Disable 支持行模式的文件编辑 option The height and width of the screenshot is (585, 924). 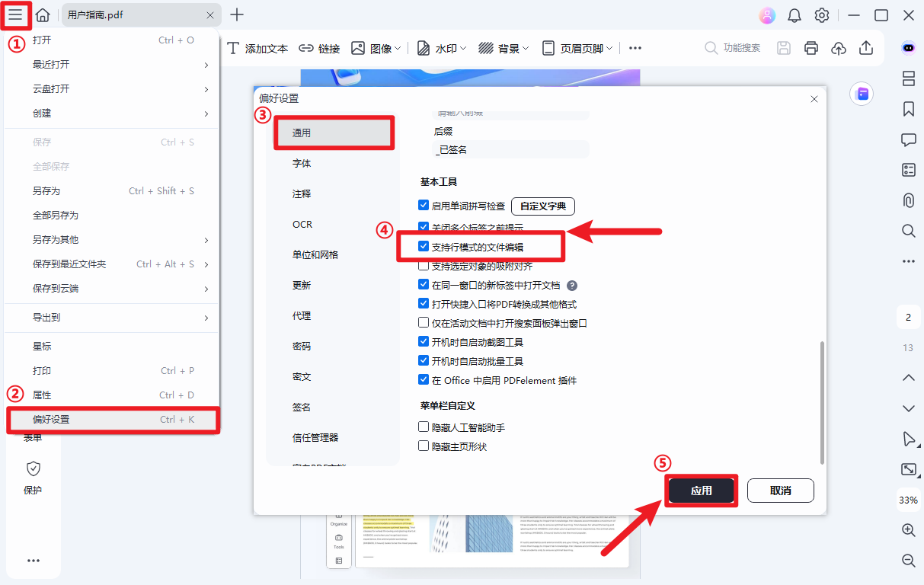(x=424, y=245)
